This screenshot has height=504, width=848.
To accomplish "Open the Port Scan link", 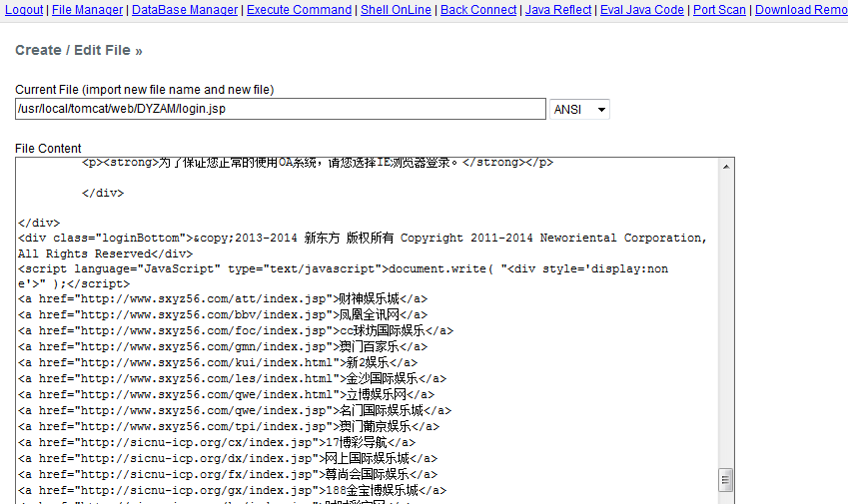I will pos(719,10).
